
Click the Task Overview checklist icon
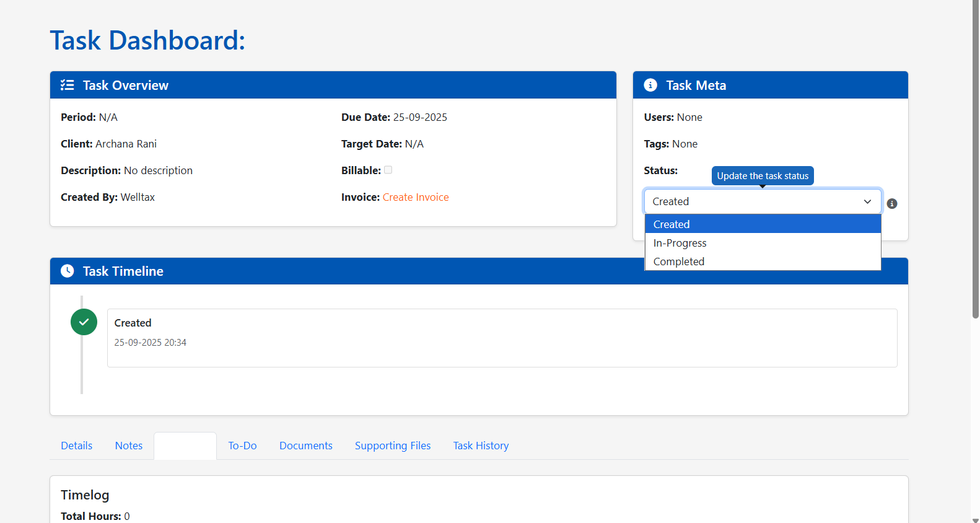click(67, 86)
